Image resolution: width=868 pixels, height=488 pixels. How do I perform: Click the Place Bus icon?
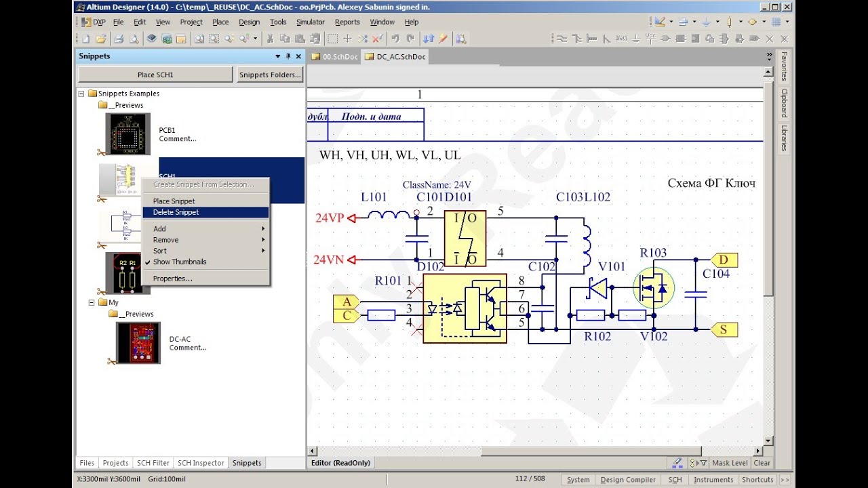pyautogui.click(x=577, y=39)
